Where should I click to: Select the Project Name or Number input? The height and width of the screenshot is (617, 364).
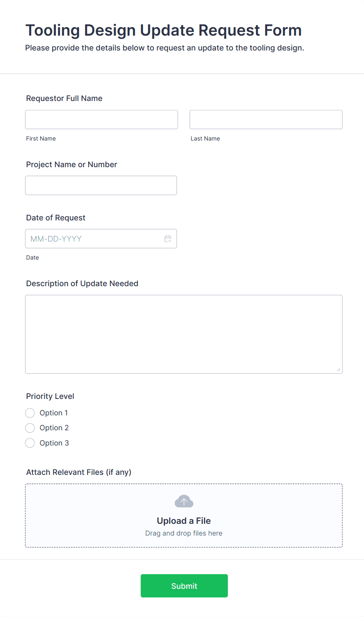click(101, 185)
